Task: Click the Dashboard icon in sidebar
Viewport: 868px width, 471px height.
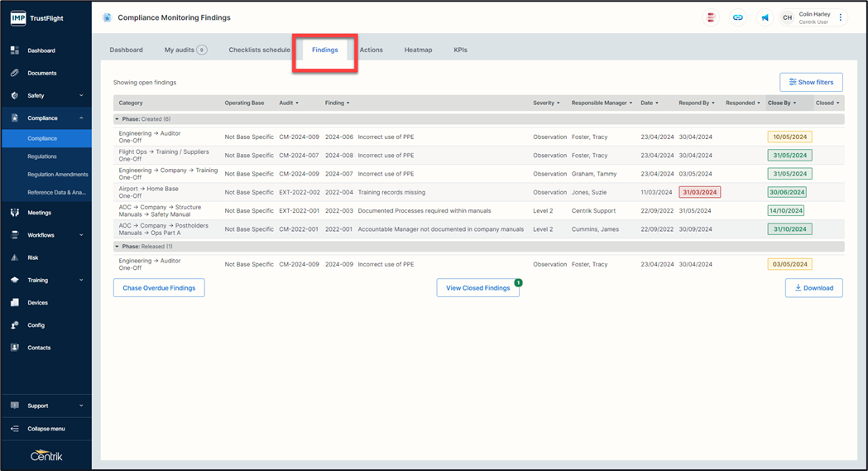Action: 15,50
